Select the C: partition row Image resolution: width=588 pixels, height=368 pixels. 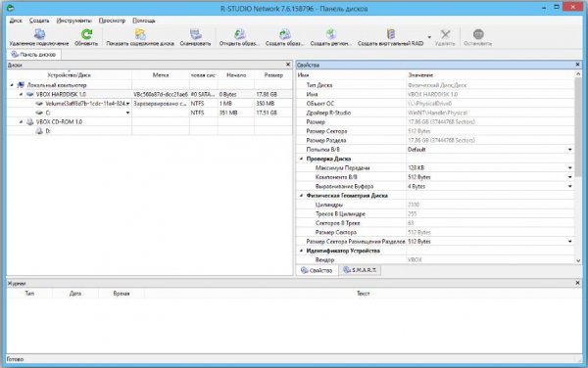click(149, 113)
